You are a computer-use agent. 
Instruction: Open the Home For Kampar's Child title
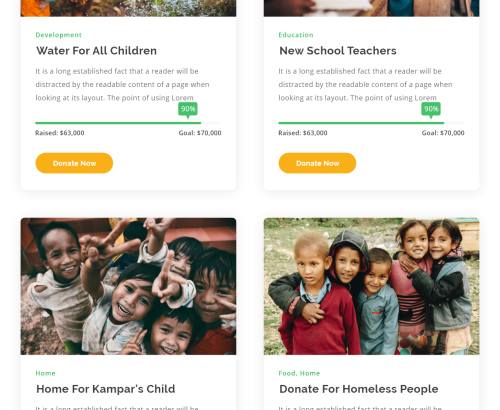(105, 389)
